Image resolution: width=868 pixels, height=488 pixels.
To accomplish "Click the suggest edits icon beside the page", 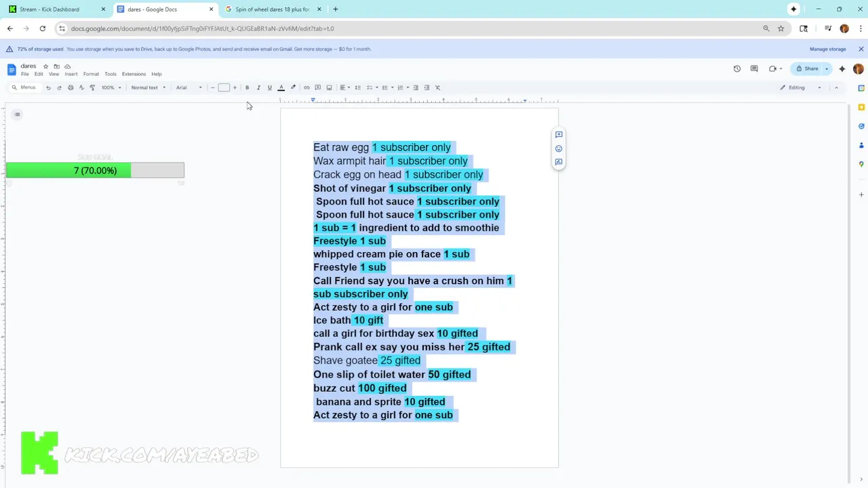I will (x=559, y=162).
